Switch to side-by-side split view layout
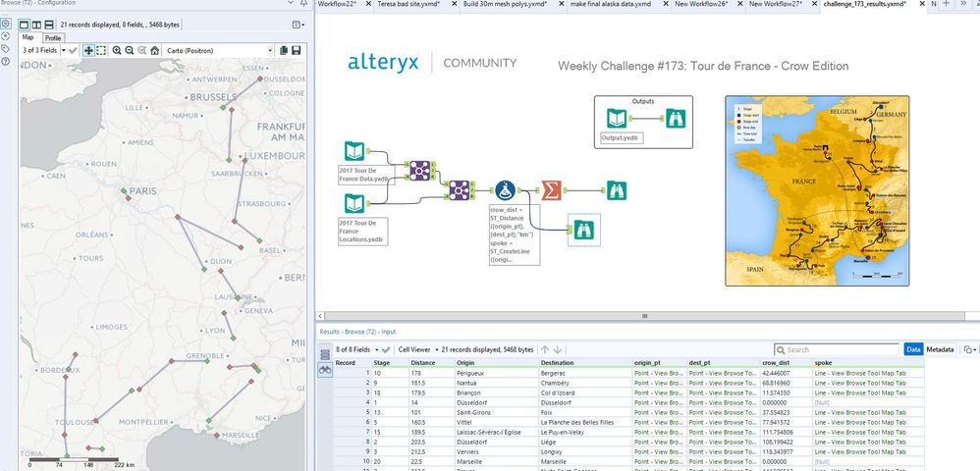The width and height of the screenshot is (980, 471). [x=36, y=25]
